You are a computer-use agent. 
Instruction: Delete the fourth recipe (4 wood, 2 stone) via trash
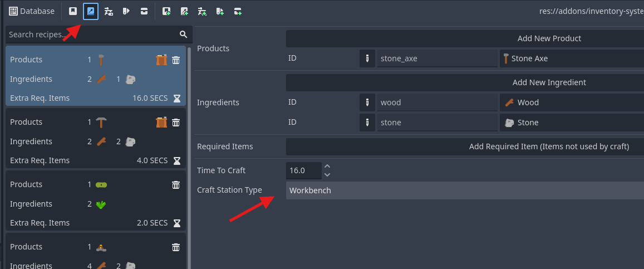coord(176,247)
